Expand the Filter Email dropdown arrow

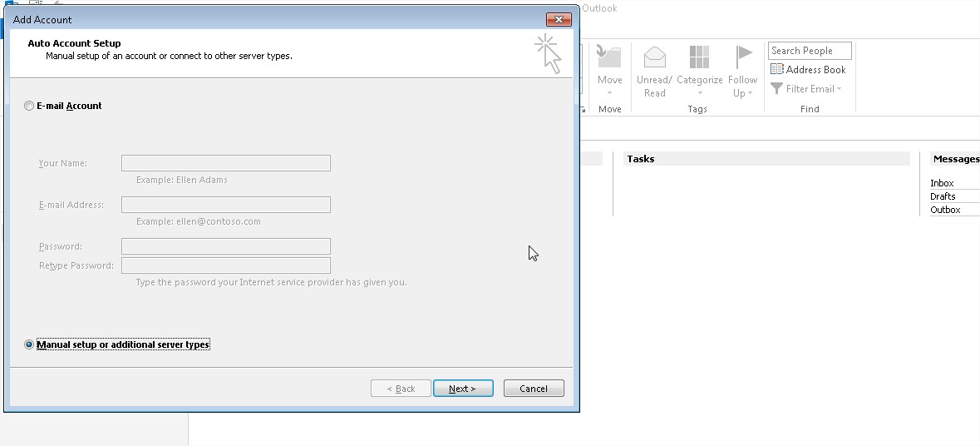840,89
